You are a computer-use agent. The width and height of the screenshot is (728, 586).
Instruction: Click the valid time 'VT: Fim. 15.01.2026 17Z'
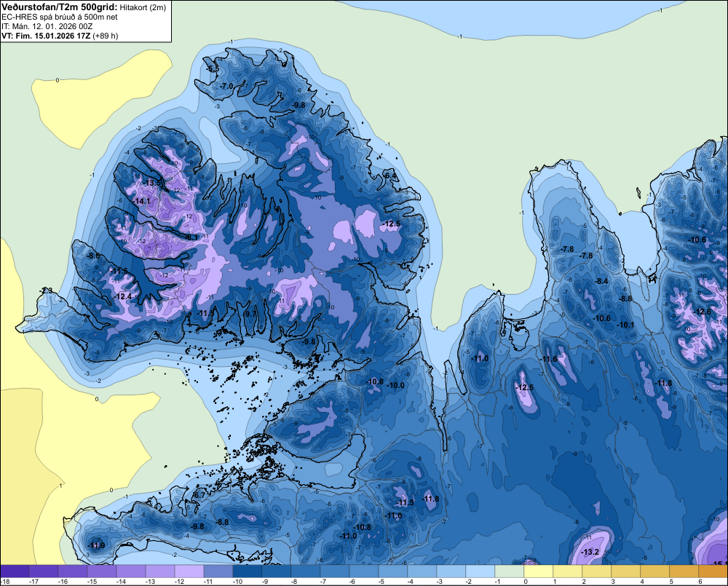coord(46,36)
